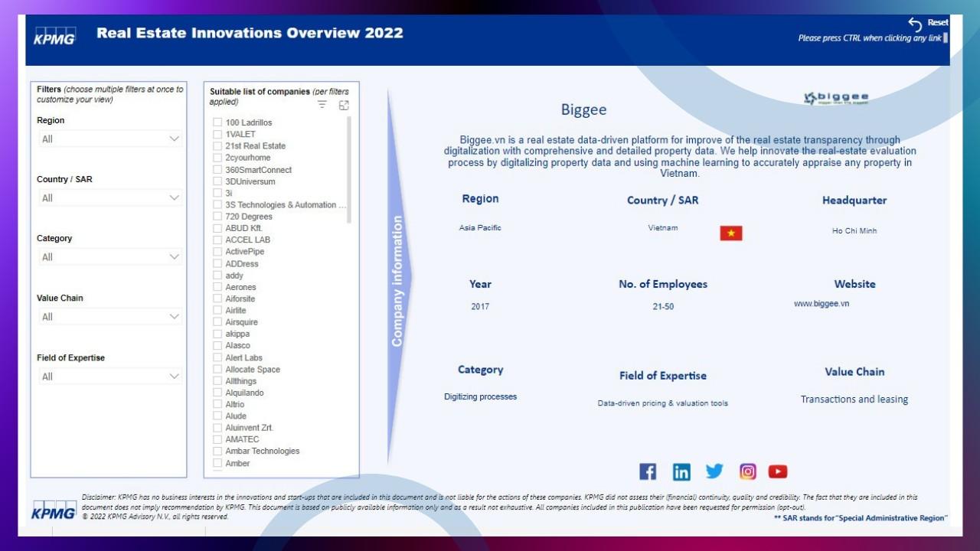Screen dimensions: 980x551
Task: Check the 1VALET checkbox
Action: click(x=217, y=134)
